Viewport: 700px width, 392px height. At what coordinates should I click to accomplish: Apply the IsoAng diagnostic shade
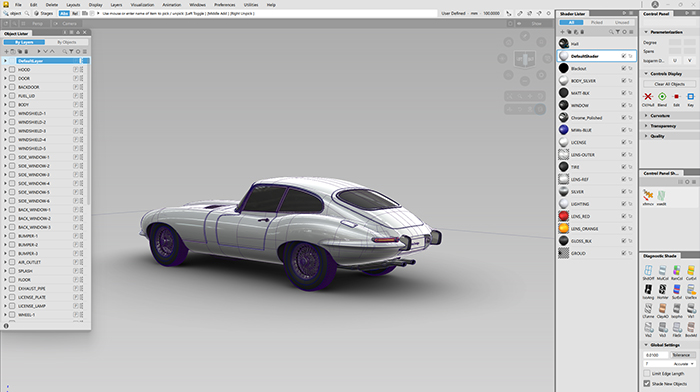tap(648, 289)
